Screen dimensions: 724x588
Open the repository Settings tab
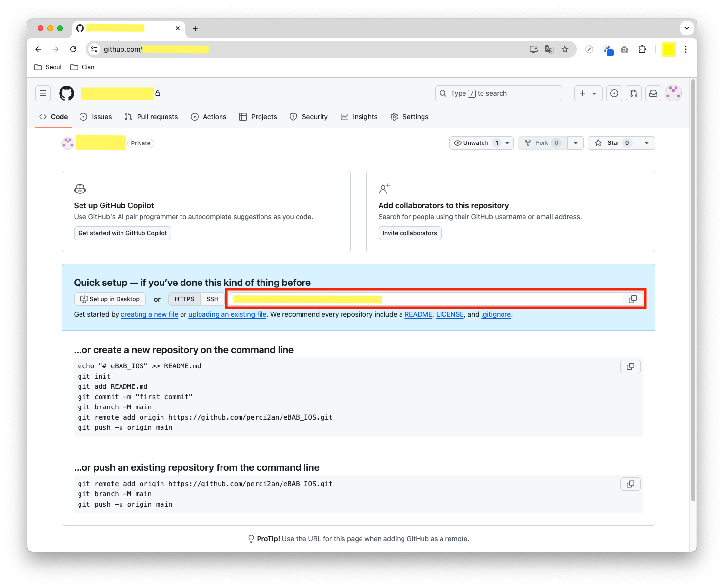[x=409, y=117]
